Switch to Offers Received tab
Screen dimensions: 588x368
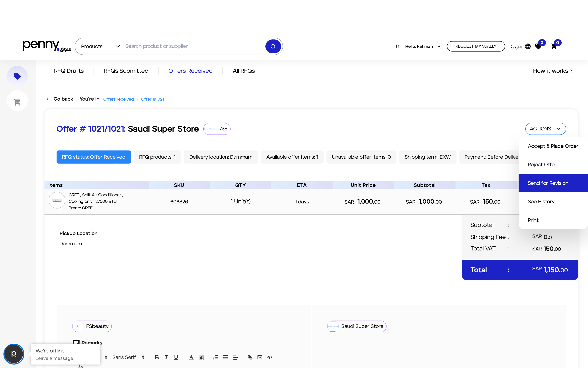click(x=190, y=71)
